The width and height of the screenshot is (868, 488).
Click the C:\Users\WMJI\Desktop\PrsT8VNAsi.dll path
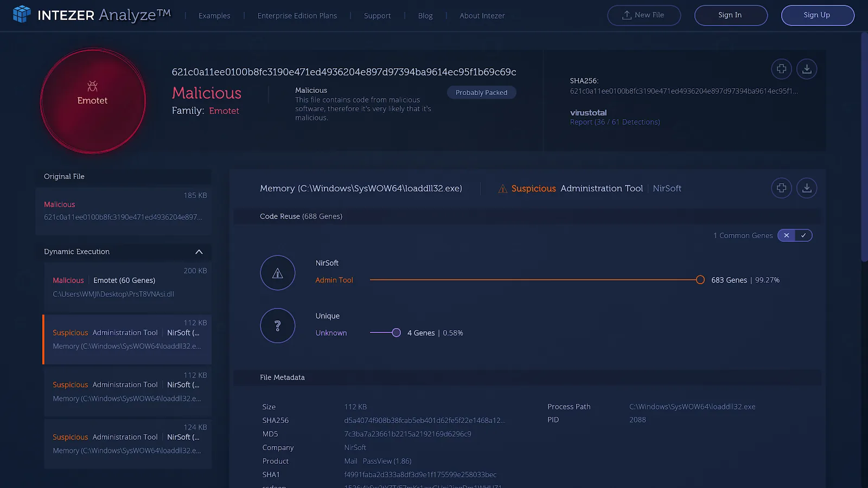(x=113, y=294)
